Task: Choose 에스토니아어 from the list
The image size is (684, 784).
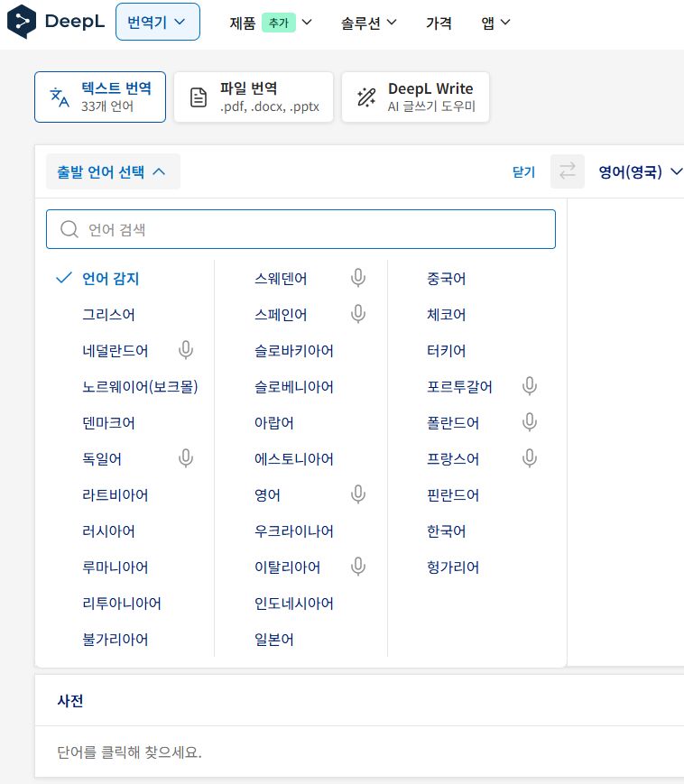Action: point(294,458)
